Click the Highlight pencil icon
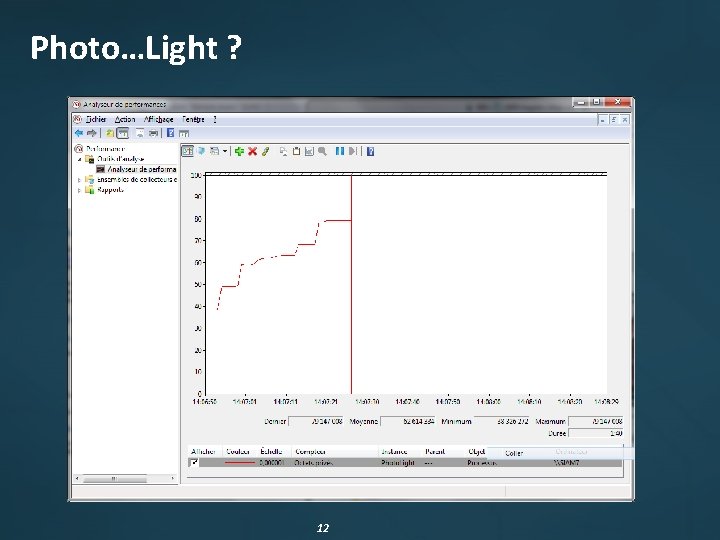This screenshot has height=540, width=720. tap(265, 151)
